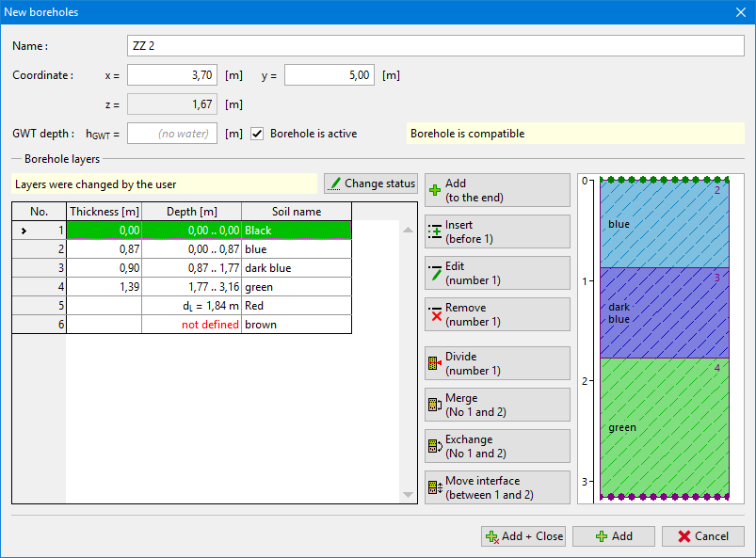Viewport: 756px width, 558px height.
Task: Select the x coordinate field
Action: [x=172, y=75]
